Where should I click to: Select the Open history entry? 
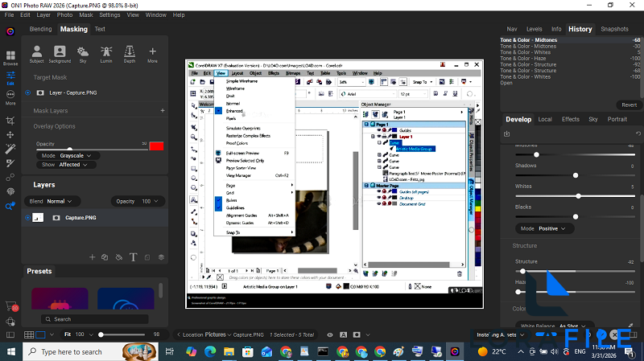570,83
